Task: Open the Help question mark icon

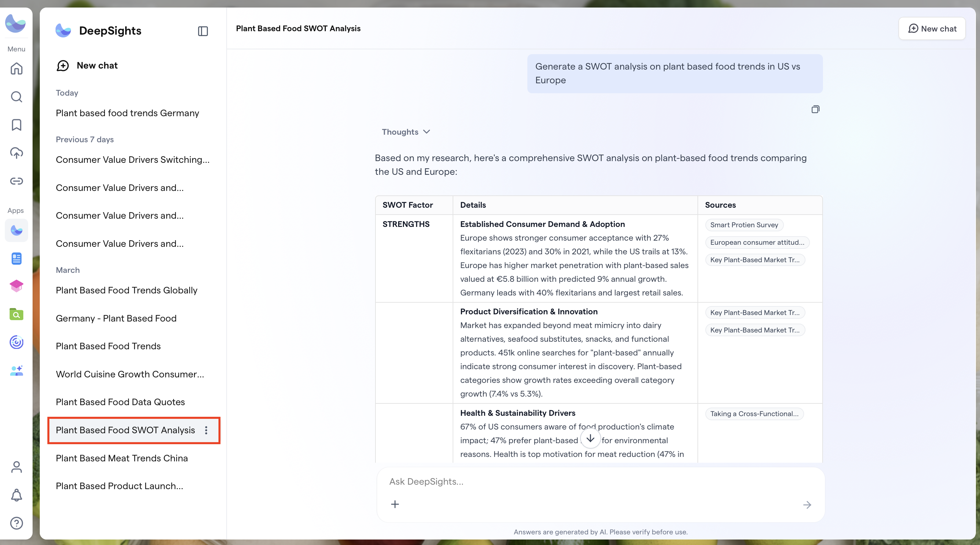Action: coord(16,523)
